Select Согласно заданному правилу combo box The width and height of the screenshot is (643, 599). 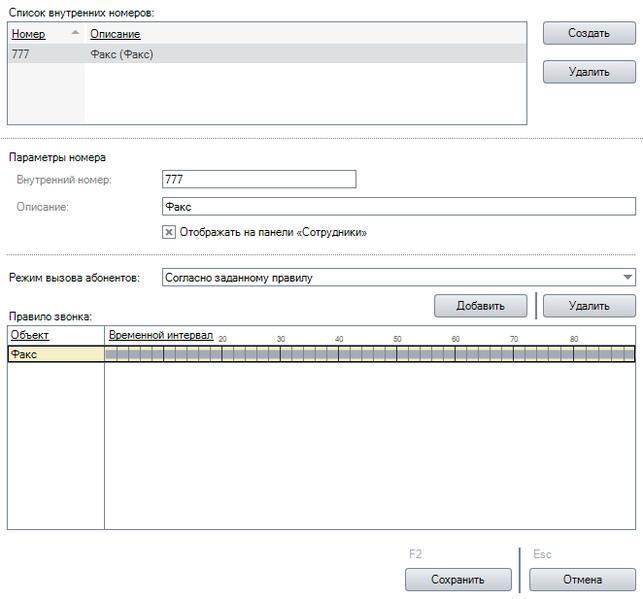click(x=399, y=278)
